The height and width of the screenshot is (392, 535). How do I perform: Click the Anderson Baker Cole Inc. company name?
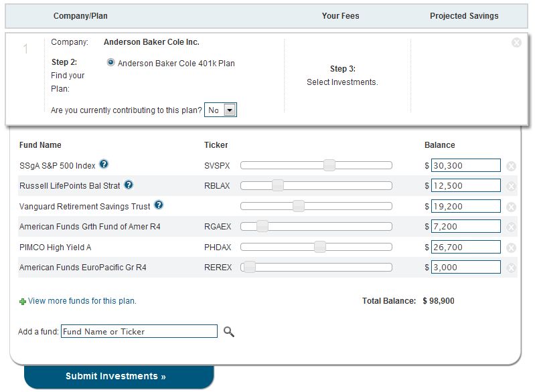point(151,42)
